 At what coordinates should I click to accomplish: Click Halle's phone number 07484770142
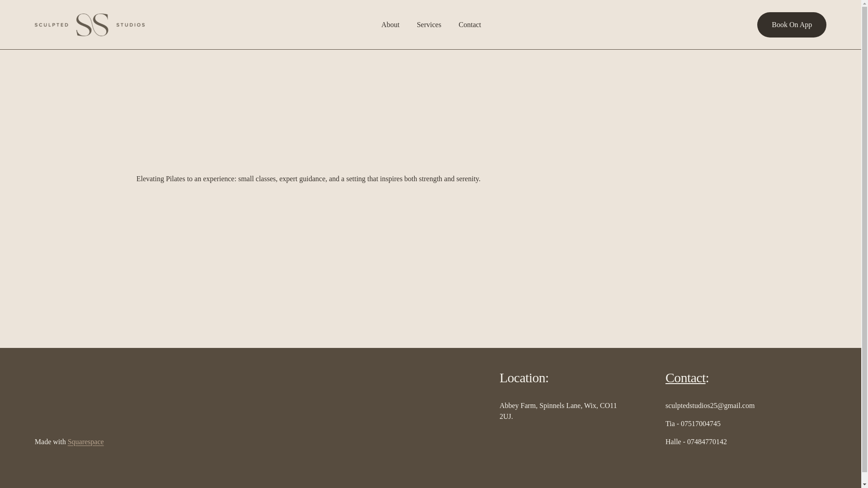[x=707, y=442]
